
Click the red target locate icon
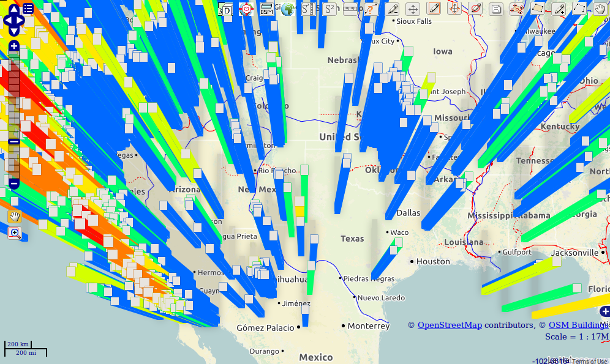coord(246,9)
